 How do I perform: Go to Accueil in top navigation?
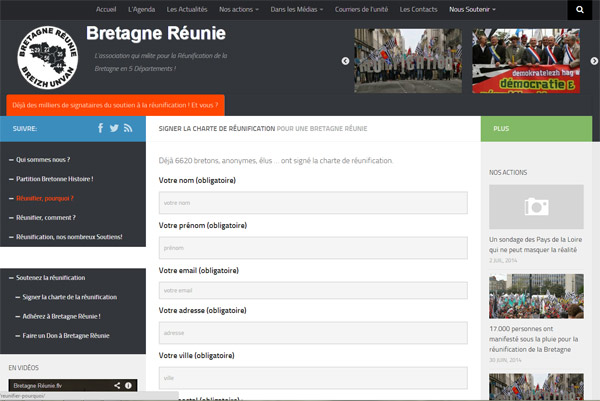click(106, 9)
